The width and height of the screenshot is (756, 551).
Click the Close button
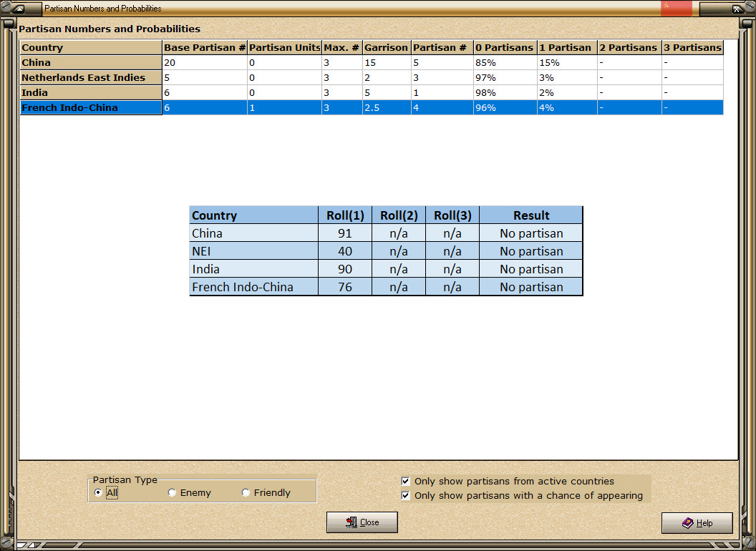pos(362,522)
